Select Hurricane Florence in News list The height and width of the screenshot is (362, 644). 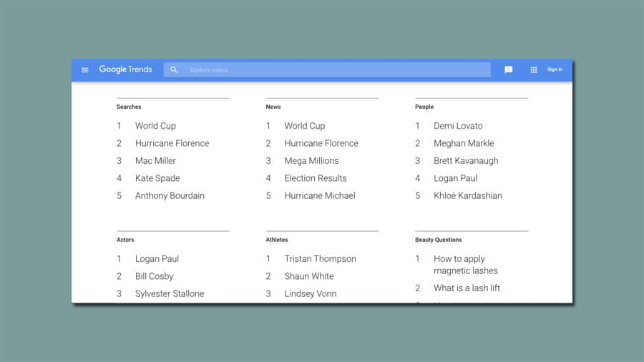[321, 143]
